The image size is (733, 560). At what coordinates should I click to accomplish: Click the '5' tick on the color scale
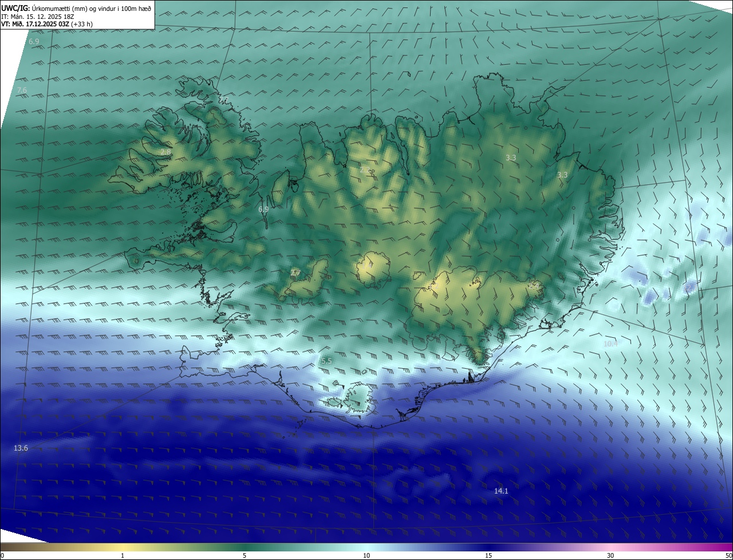click(x=245, y=555)
